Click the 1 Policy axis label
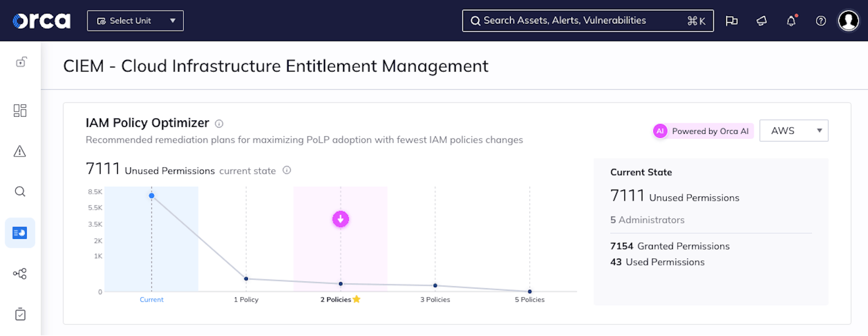868x336 pixels. pyautogui.click(x=246, y=300)
